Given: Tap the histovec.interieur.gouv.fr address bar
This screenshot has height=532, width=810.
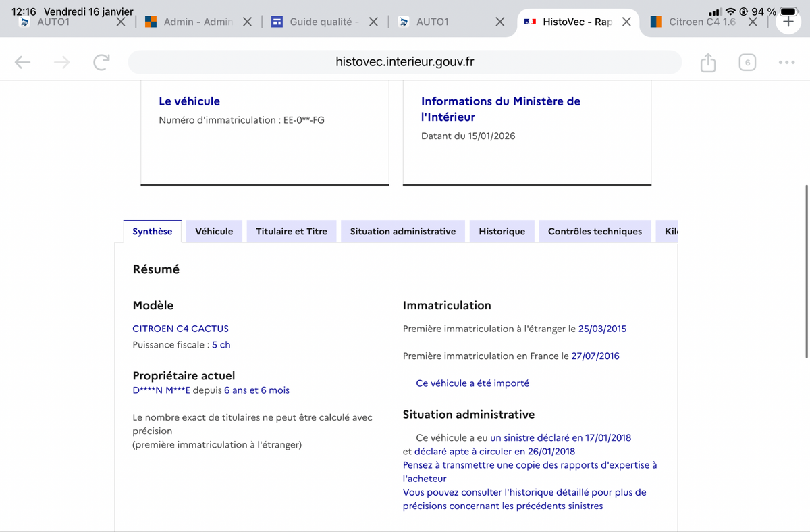Looking at the screenshot, I should click(404, 62).
